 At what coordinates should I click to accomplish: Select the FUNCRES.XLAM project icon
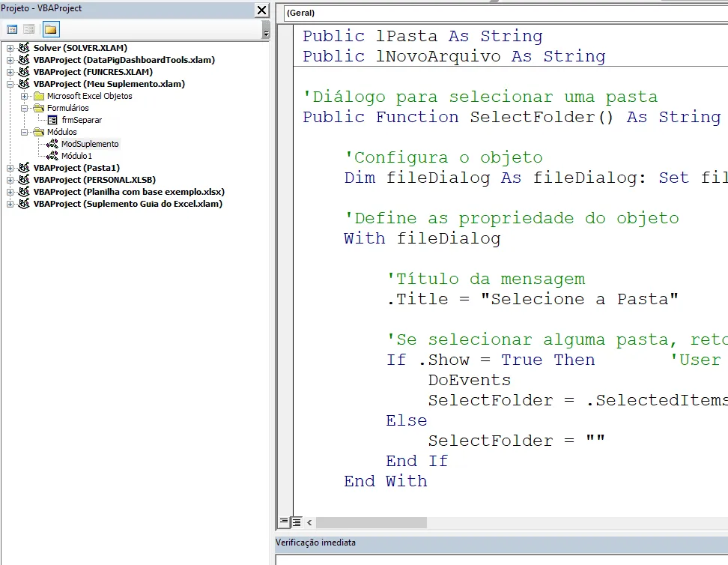tap(24, 71)
